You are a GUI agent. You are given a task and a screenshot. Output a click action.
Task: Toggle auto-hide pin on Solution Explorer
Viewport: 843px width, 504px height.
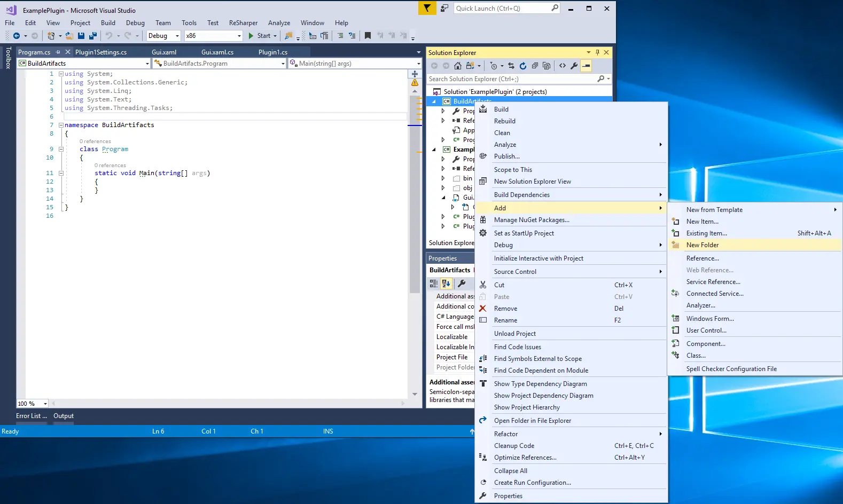[x=597, y=52]
